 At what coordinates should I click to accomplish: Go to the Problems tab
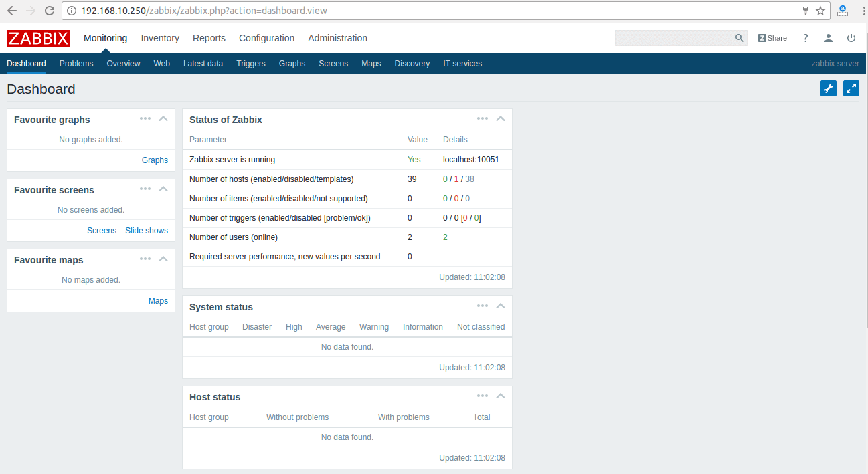76,64
